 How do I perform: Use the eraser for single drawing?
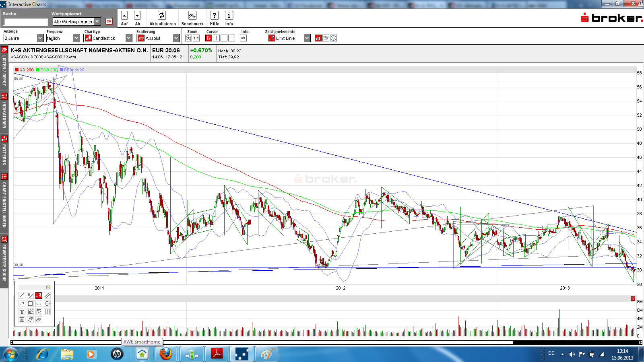click(30, 319)
